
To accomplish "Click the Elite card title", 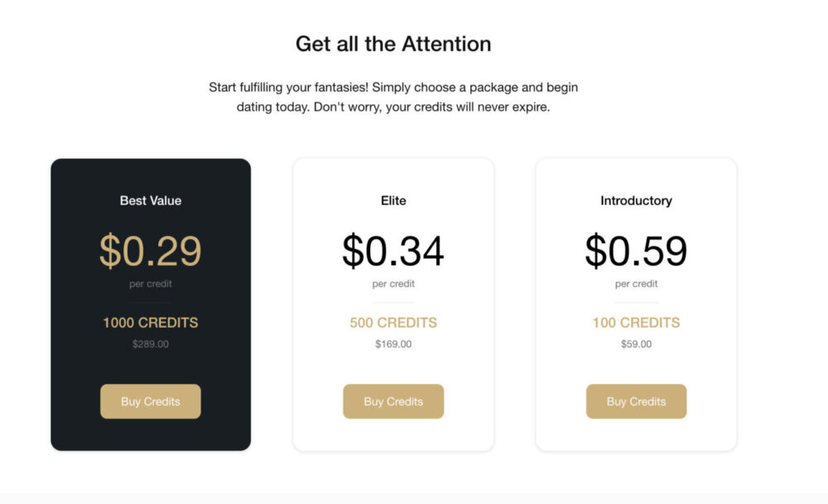I will [393, 200].
